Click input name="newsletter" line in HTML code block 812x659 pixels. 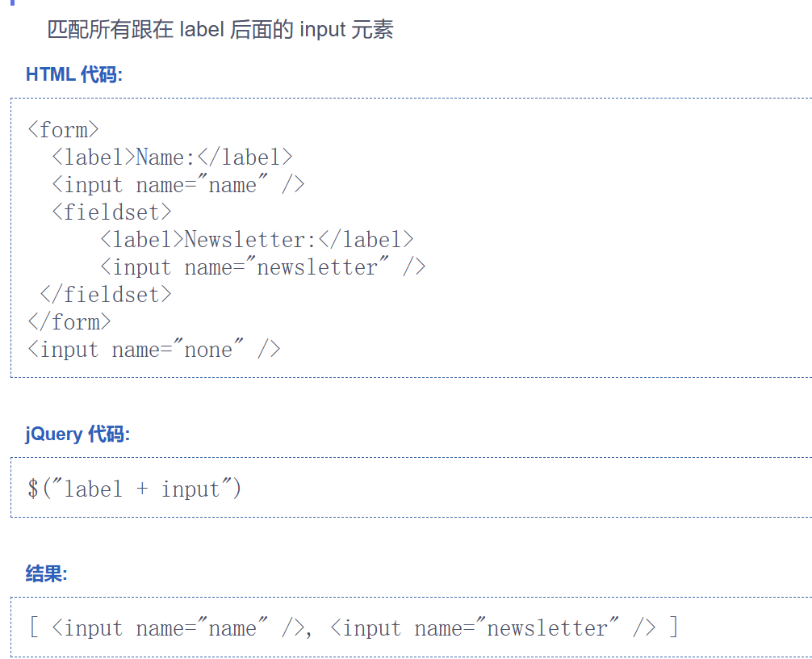coord(263,267)
